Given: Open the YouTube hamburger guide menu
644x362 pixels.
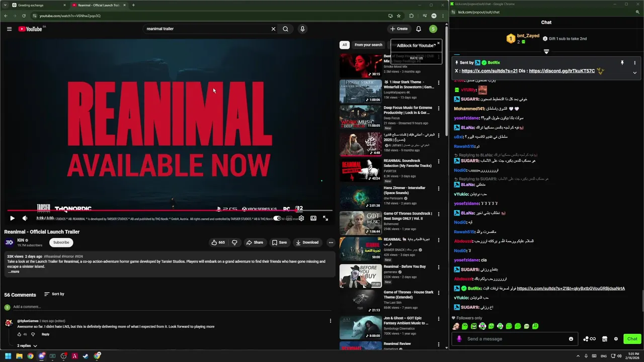Looking at the screenshot, I should click(x=9, y=29).
